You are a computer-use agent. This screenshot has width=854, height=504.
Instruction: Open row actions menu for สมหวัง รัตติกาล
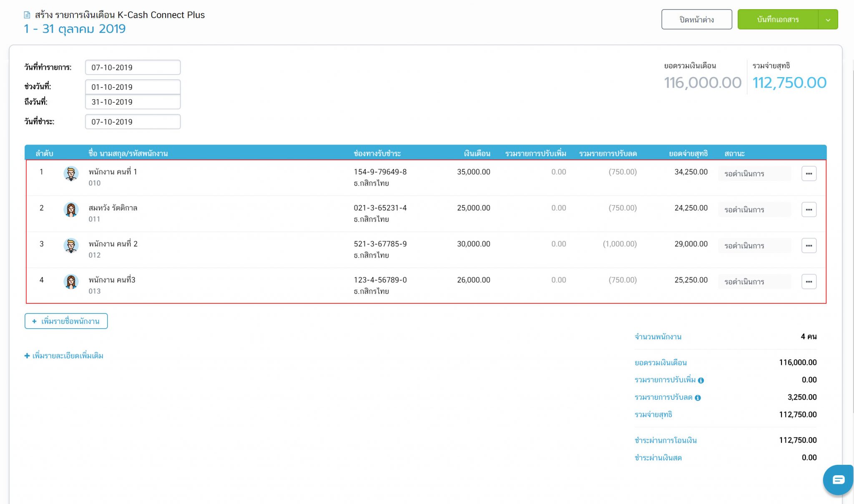809,210
